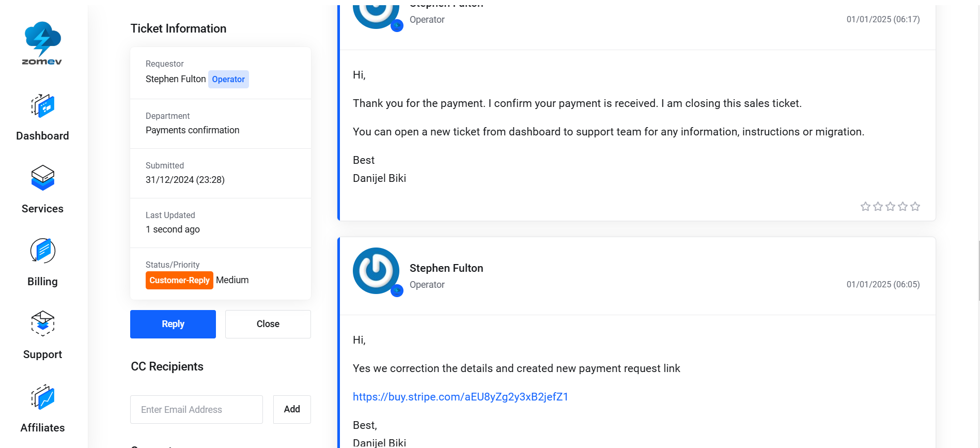Image resolution: width=980 pixels, height=448 pixels.
Task: Click the Add CC recipient button
Action: coord(292,409)
